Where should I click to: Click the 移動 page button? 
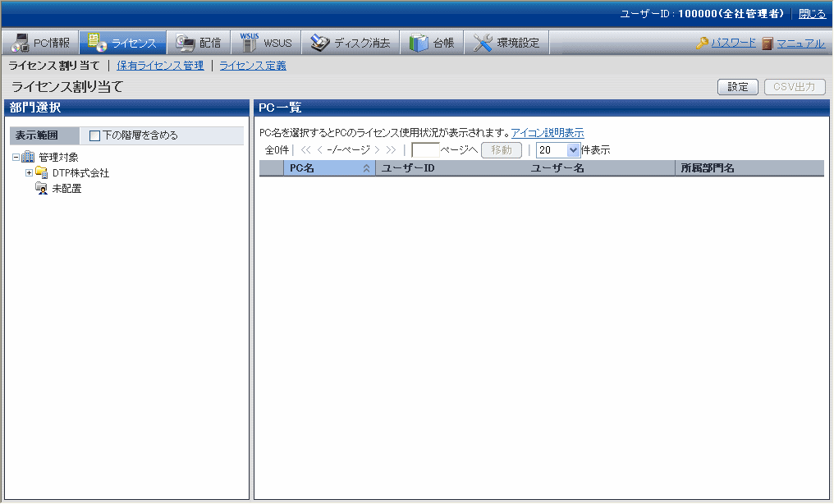tap(502, 150)
